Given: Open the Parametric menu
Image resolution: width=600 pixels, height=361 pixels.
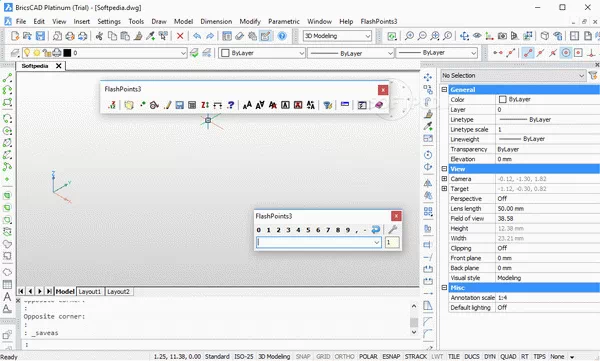Looking at the screenshot, I should [284, 21].
